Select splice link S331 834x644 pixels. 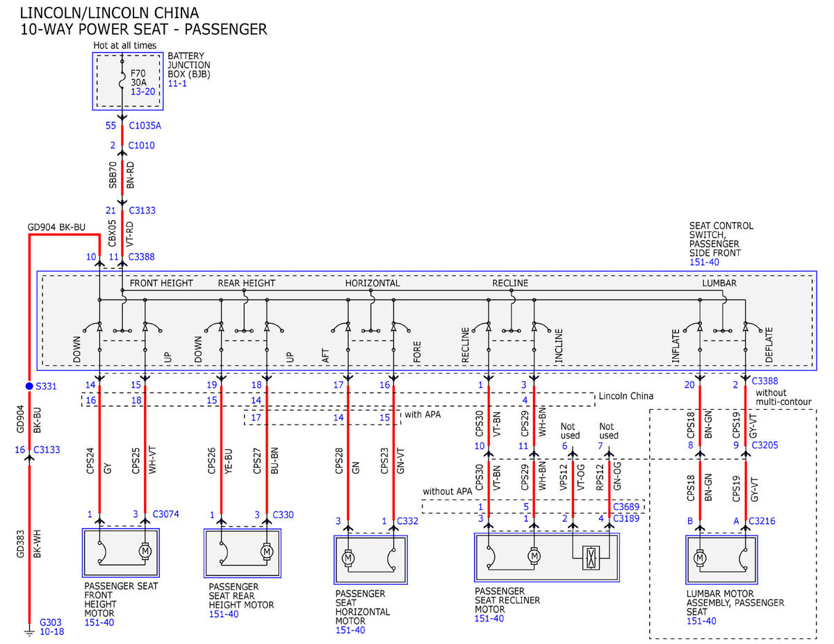point(46,385)
